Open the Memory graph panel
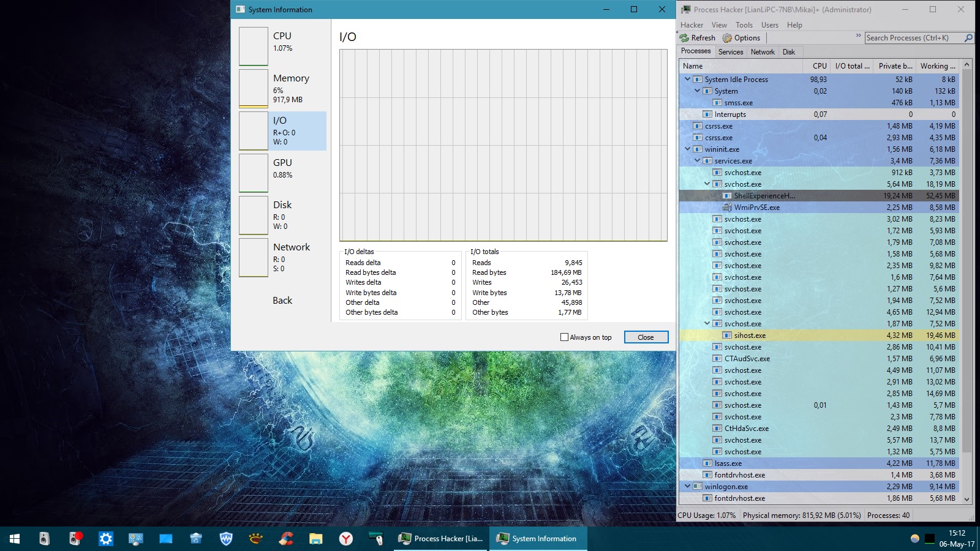 tap(254, 89)
